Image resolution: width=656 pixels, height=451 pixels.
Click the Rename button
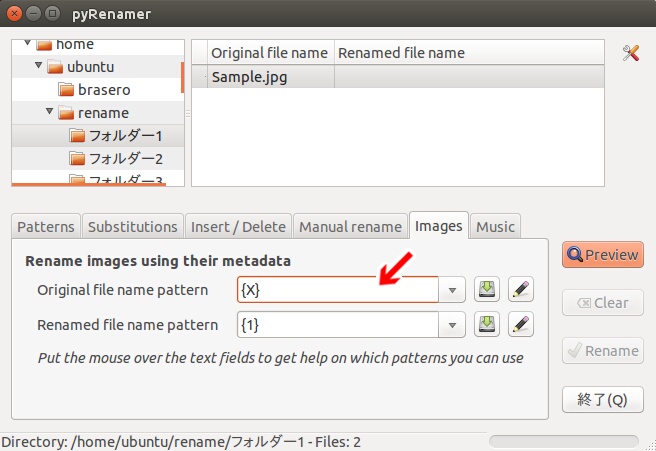click(603, 351)
